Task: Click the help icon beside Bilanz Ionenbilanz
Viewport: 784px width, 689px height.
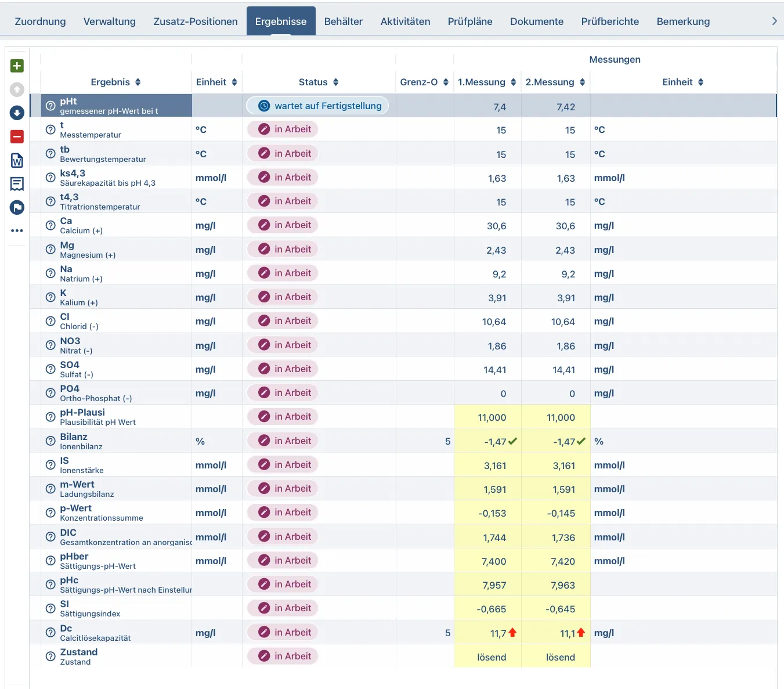Action: [x=50, y=441]
